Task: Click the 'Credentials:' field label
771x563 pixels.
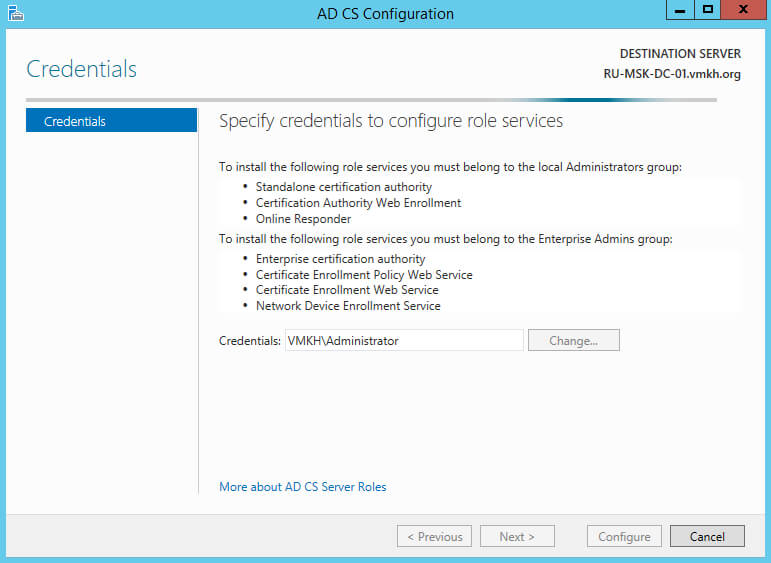Action: pos(250,341)
